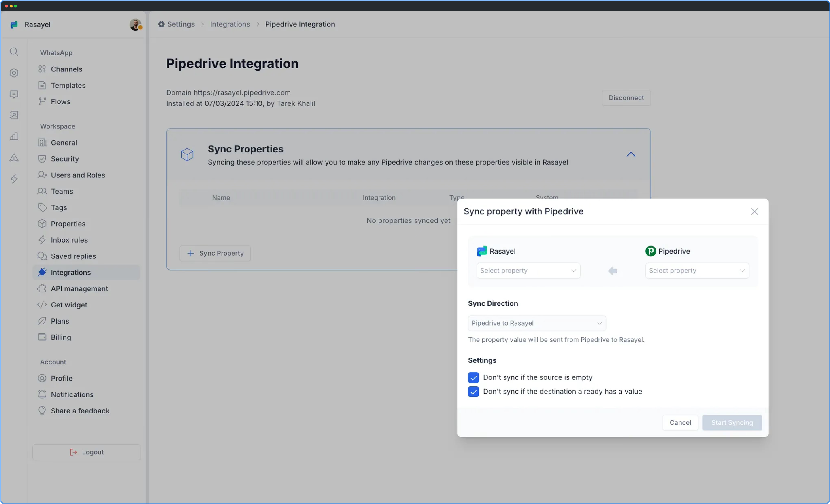This screenshot has width=830, height=504.
Task: Open API management in sidebar
Action: coord(79,289)
